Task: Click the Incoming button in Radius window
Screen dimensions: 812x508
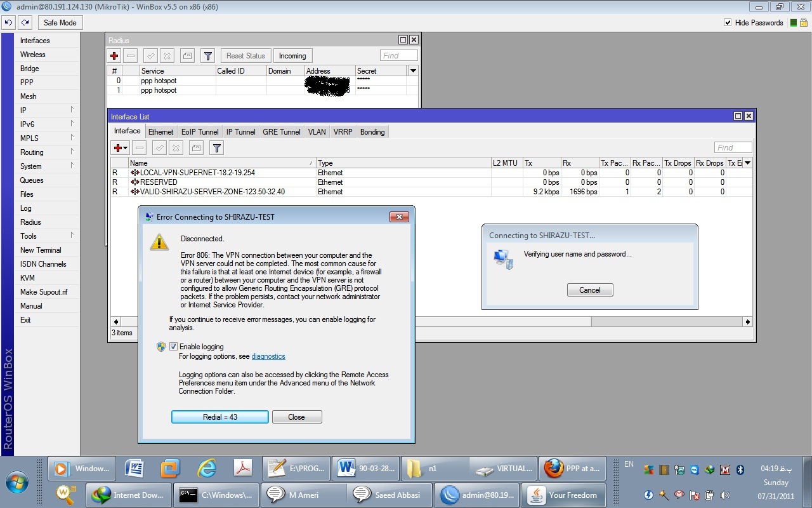Action: point(292,56)
